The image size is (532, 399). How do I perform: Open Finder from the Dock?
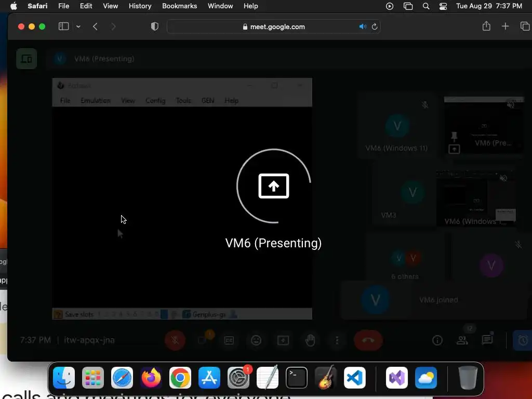(x=64, y=378)
